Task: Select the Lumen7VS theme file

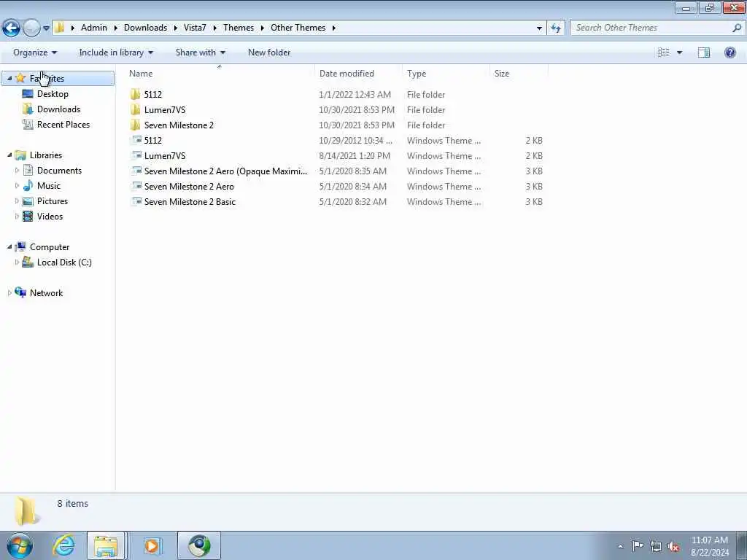Action: (165, 156)
